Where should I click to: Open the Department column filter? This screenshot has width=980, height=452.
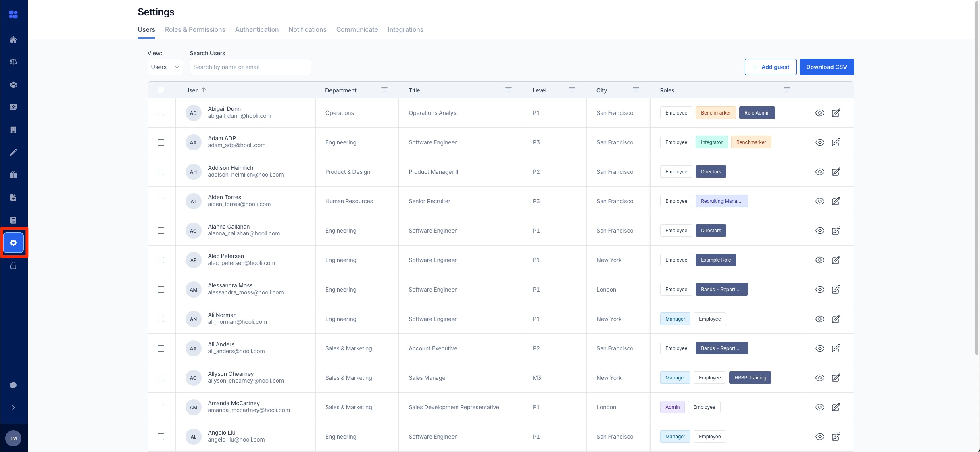(384, 90)
